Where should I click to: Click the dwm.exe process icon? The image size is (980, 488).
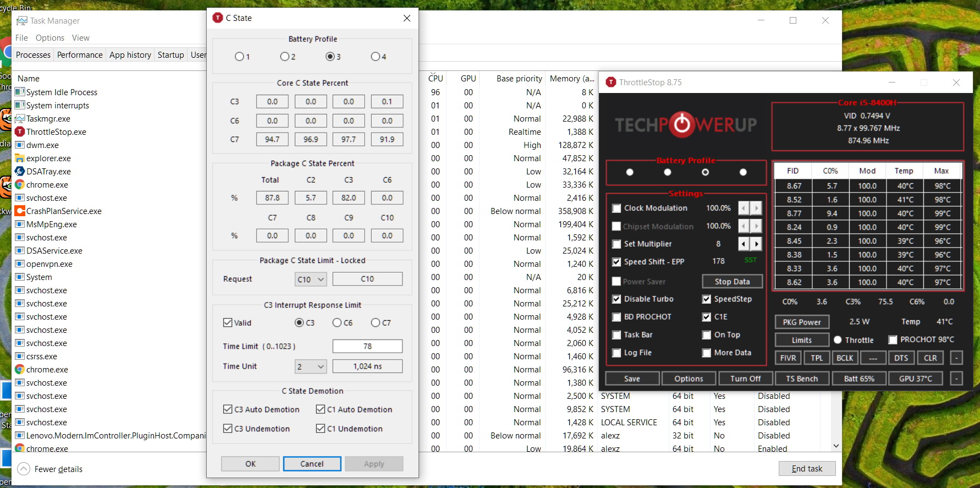pyautogui.click(x=20, y=145)
